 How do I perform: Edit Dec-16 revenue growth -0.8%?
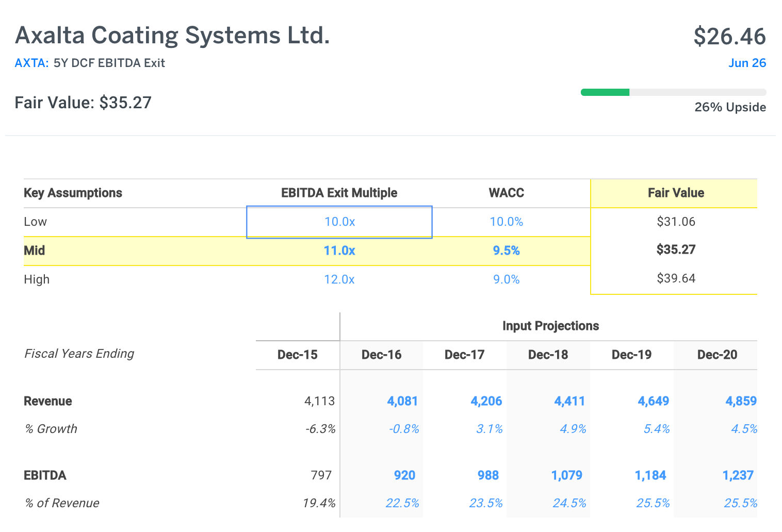point(404,429)
